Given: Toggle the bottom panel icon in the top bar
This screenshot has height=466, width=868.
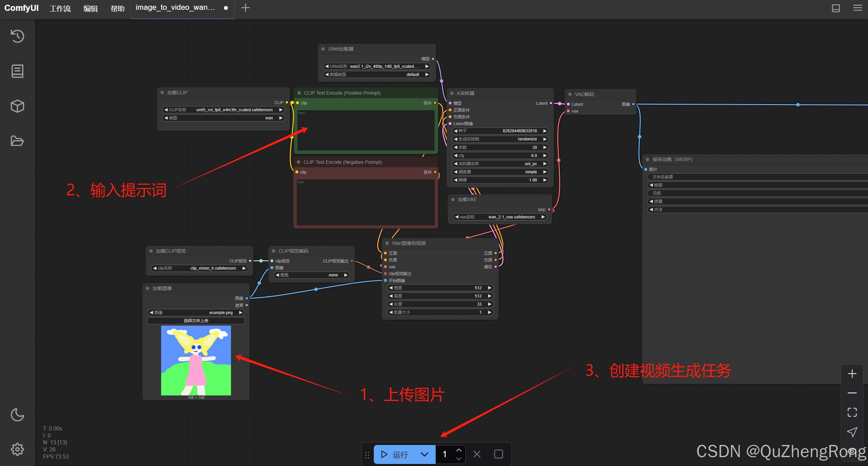Looking at the screenshot, I should click(x=836, y=8).
